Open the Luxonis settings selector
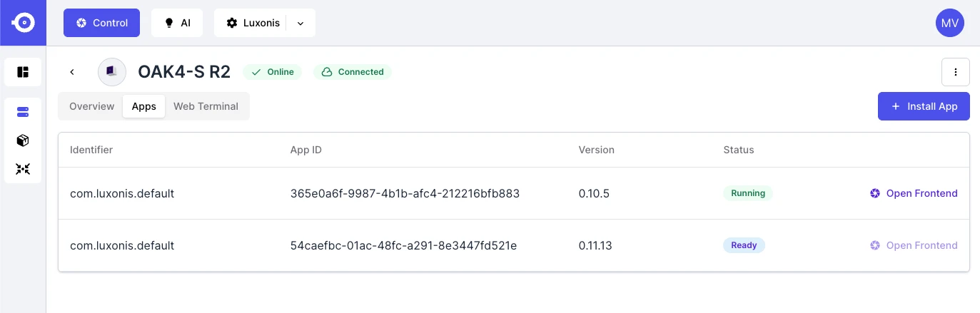 (253, 23)
